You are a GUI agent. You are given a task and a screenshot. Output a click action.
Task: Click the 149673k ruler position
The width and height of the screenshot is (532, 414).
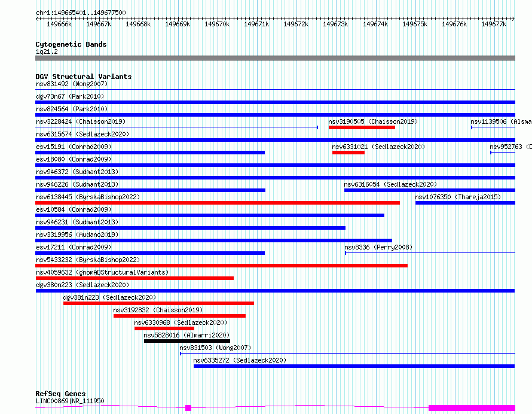tap(335, 25)
